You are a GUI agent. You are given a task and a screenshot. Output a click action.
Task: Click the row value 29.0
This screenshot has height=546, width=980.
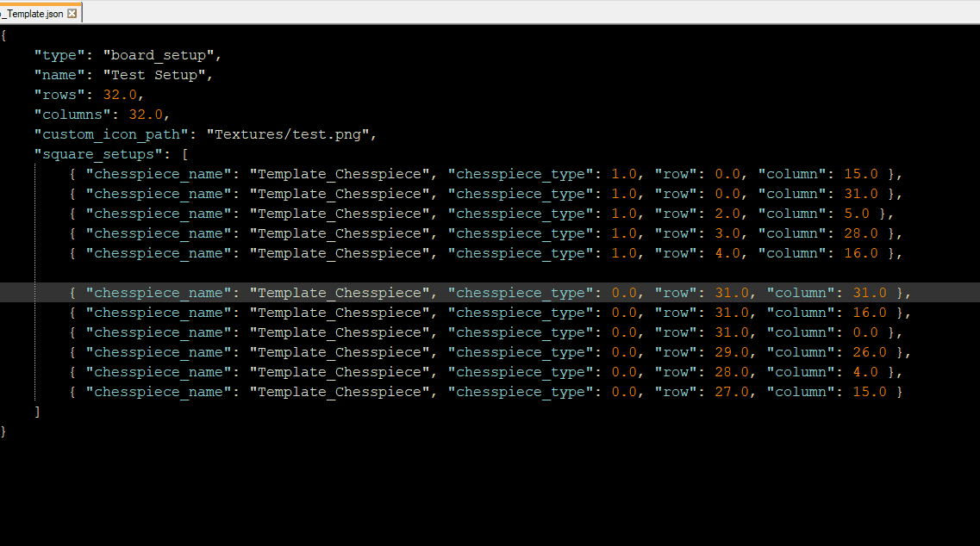pos(732,352)
